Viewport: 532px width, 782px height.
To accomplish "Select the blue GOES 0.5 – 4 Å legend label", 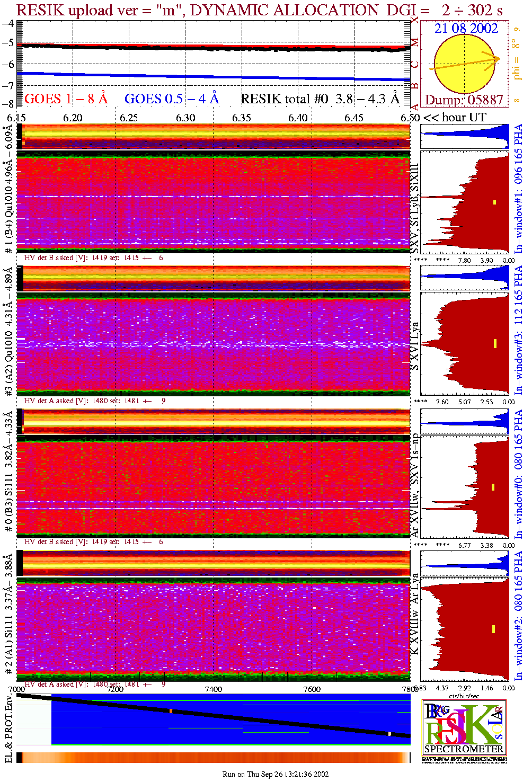I will 171,99.
